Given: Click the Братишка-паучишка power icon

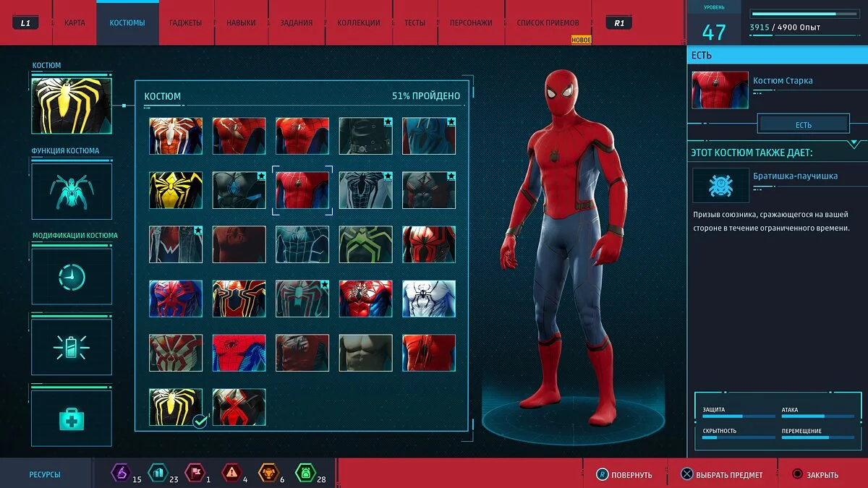Looking at the screenshot, I should (x=720, y=185).
